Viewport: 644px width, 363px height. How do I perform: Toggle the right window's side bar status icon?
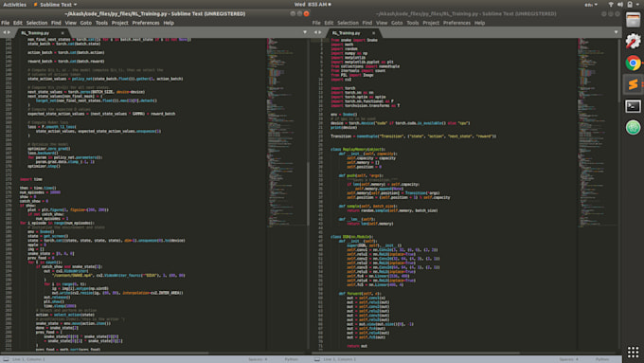(x=316, y=359)
